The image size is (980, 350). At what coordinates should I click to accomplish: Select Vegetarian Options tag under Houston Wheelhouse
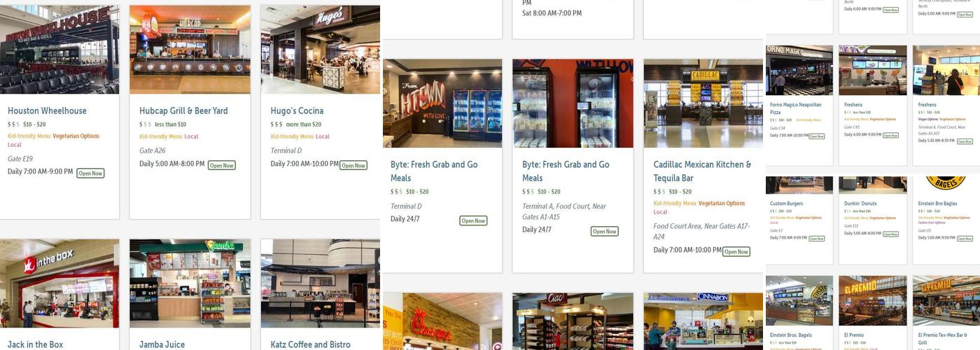76,136
